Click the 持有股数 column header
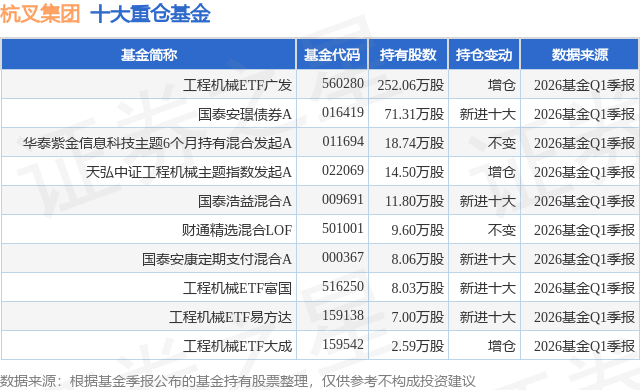Viewport: 640px width, 390px height. click(x=408, y=54)
